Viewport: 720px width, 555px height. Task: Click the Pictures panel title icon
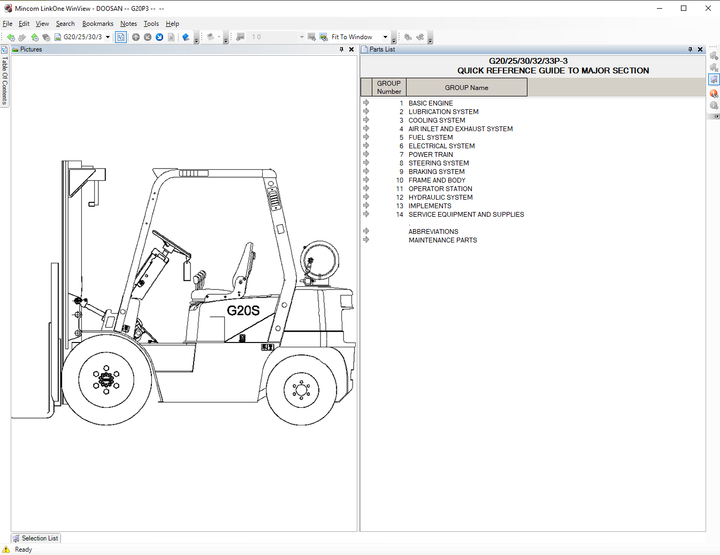tap(15, 50)
